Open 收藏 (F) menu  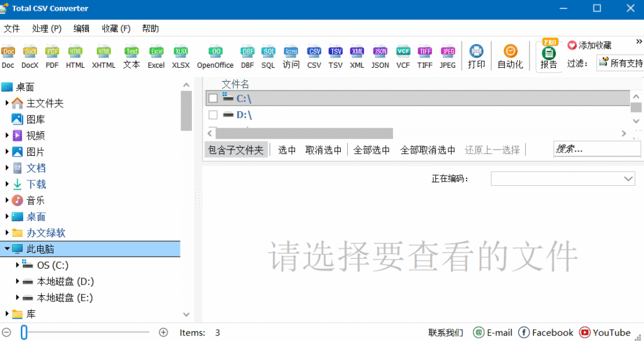tap(116, 28)
